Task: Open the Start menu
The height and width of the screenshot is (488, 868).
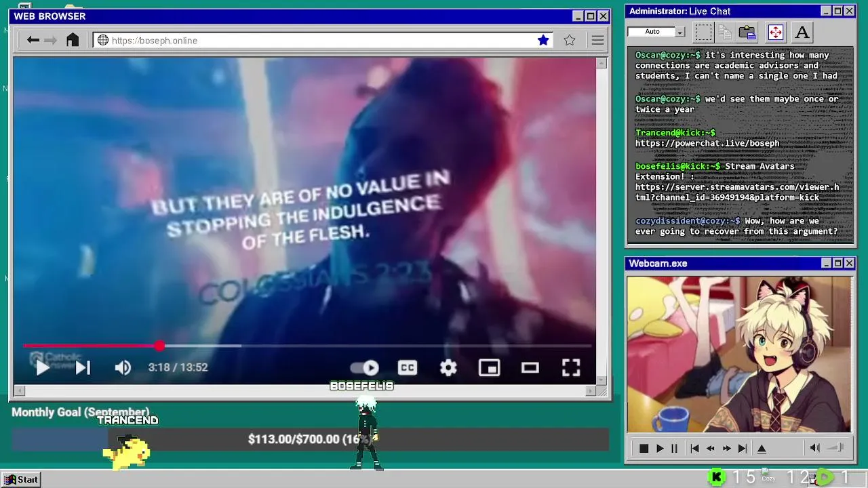Action: point(22,480)
